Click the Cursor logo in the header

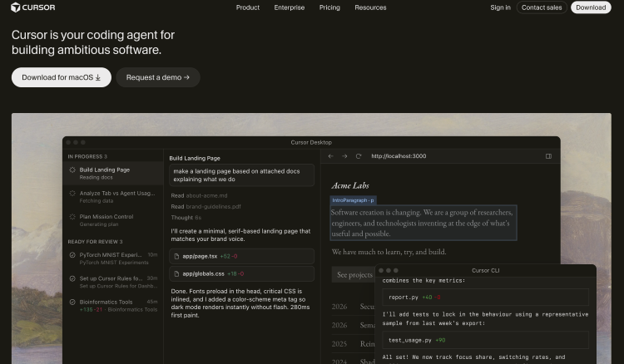33,7
